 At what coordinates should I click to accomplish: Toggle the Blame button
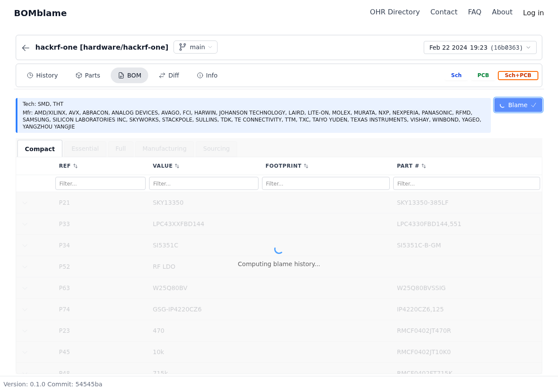(518, 105)
